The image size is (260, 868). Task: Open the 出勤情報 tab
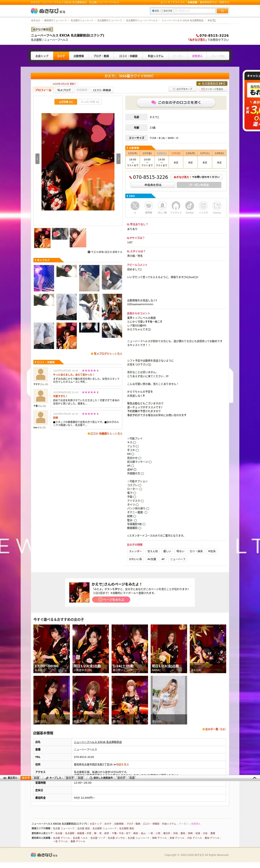point(79,56)
